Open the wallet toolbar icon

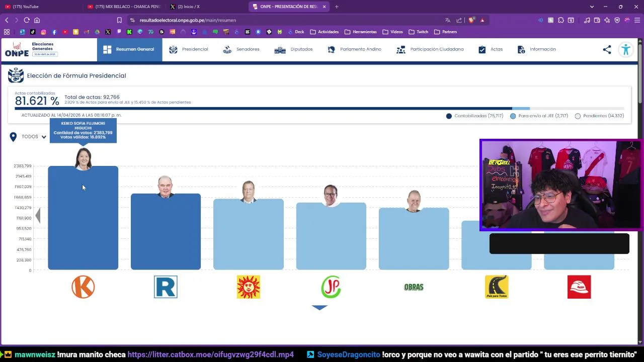click(597, 20)
